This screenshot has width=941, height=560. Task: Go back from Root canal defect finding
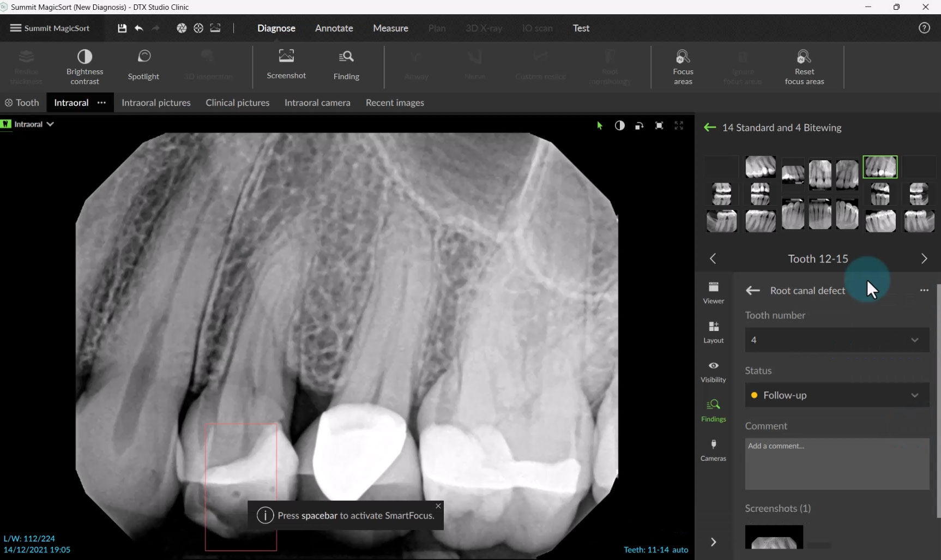click(x=752, y=291)
